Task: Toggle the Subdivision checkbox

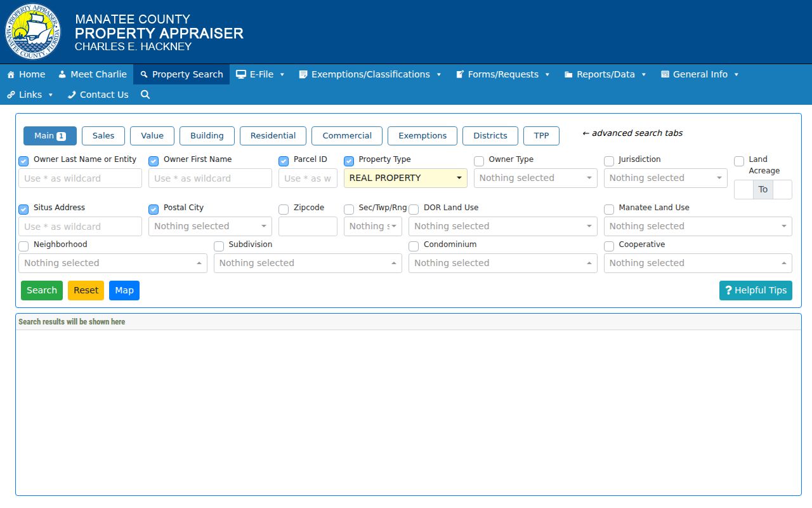Action: [x=219, y=246]
